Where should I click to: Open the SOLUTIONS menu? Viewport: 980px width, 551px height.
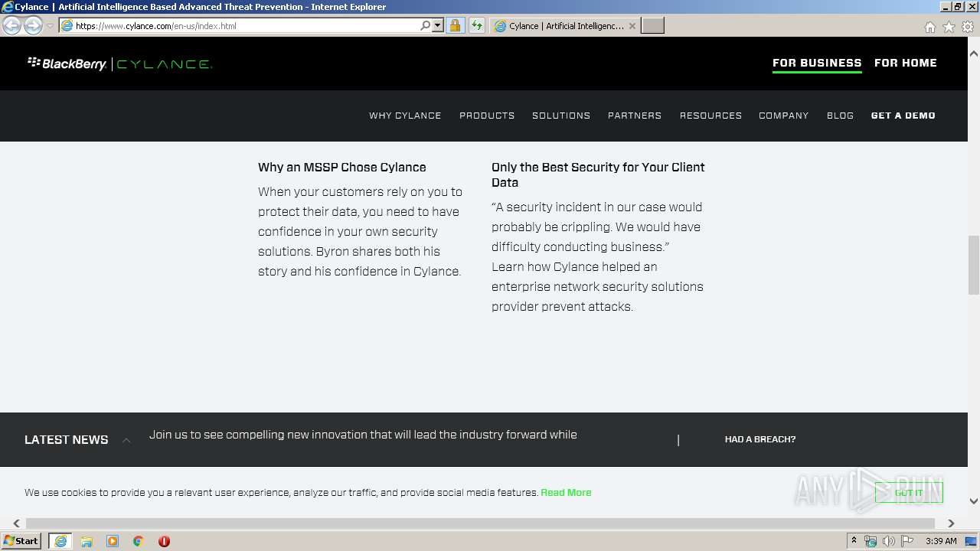coord(561,116)
